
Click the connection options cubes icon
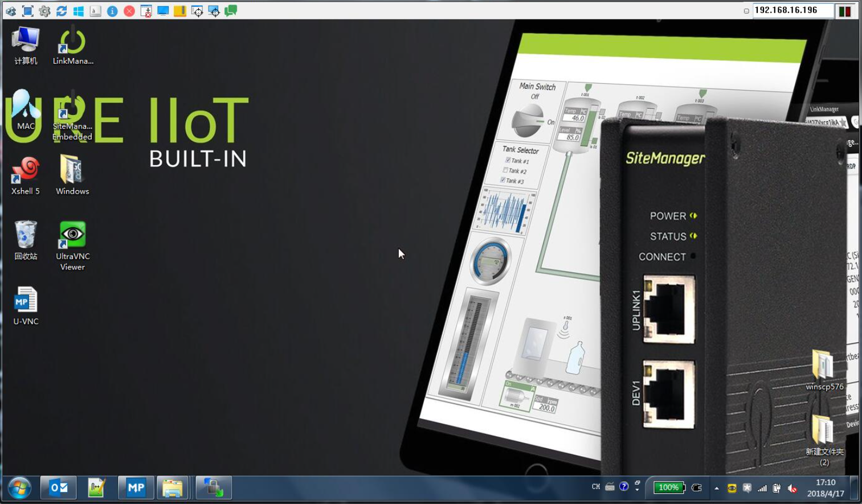coord(11,11)
